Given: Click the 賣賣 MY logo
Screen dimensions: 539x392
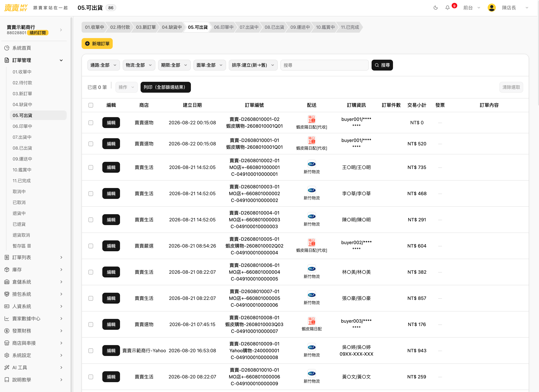Looking at the screenshot, I should [16, 8].
